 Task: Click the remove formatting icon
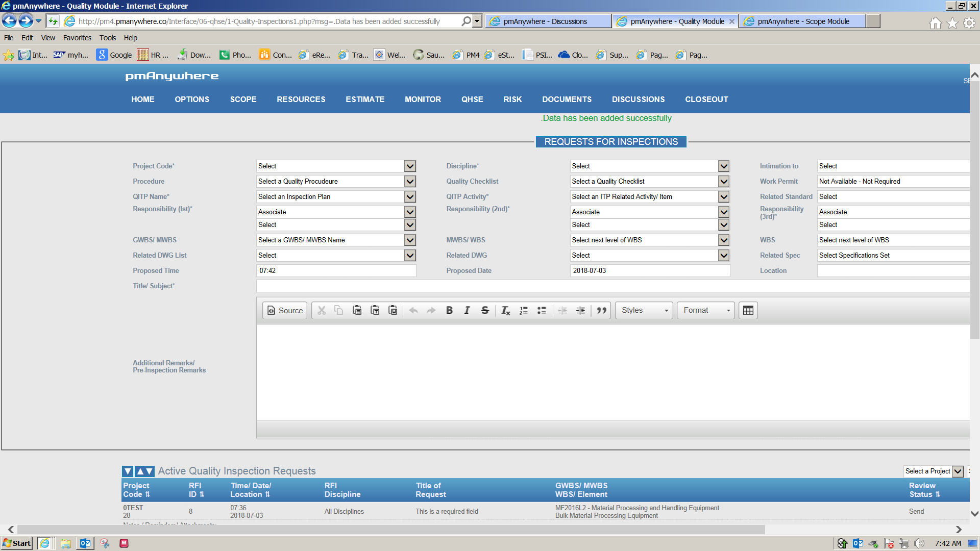pos(505,310)
